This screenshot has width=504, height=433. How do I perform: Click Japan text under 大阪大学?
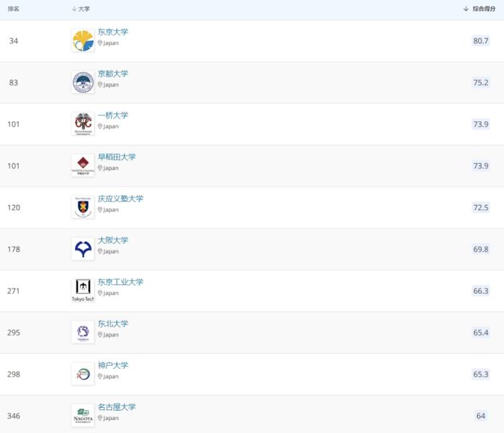pyautogui.click(x=111, y=252)
